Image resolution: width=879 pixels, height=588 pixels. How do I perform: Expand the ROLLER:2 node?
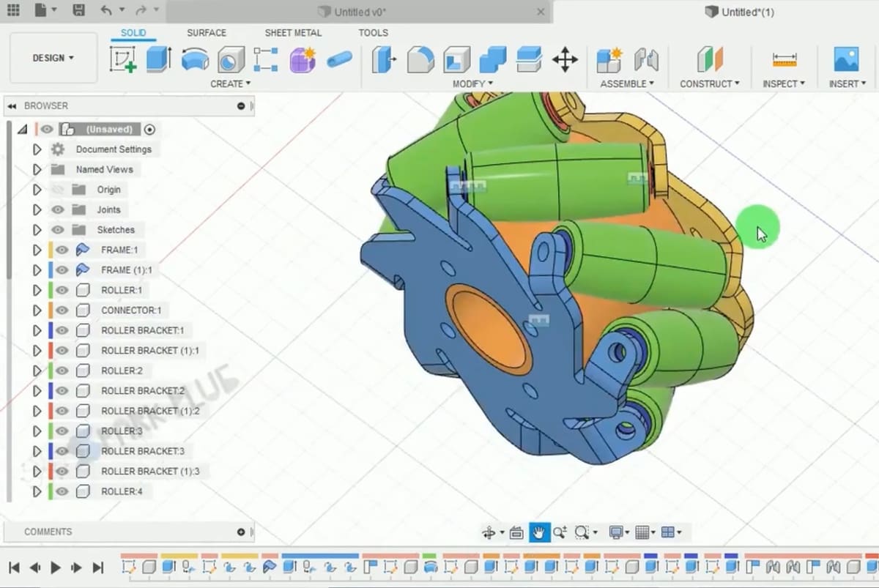(x=37, y=371)
